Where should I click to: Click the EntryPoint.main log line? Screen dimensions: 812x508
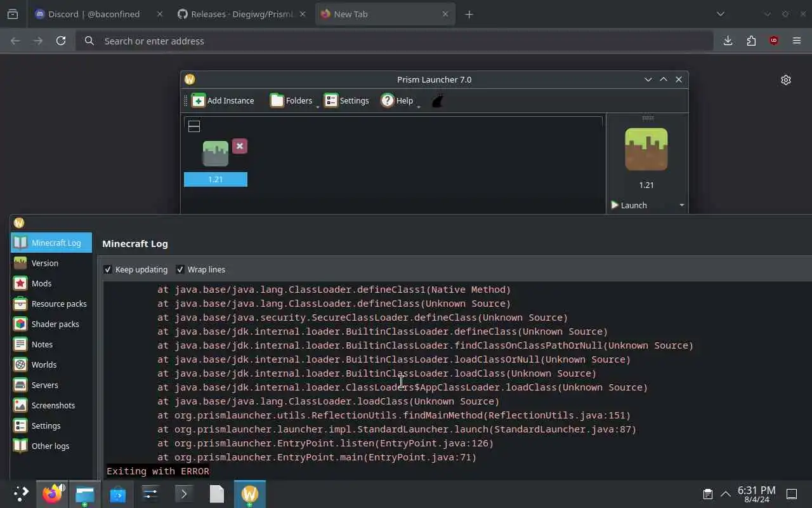(317, 457)
